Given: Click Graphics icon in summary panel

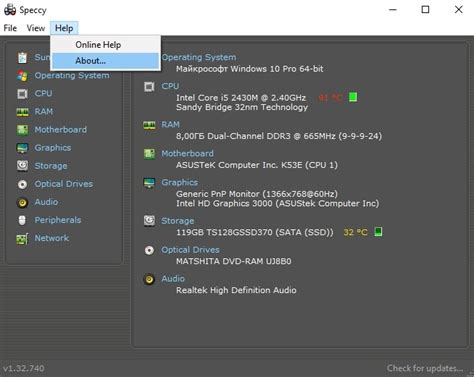Looking at the screenshot, I should (x=149, y=183).
